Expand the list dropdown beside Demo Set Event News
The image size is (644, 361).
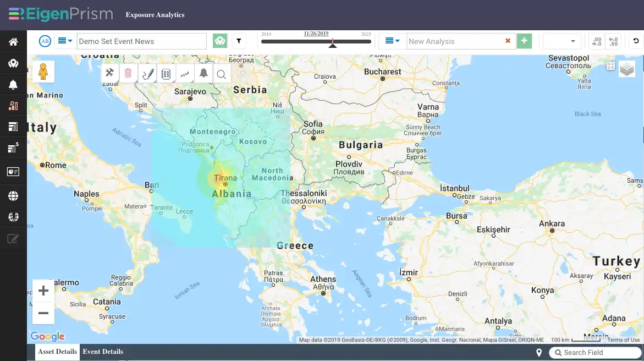click(65, 41)
